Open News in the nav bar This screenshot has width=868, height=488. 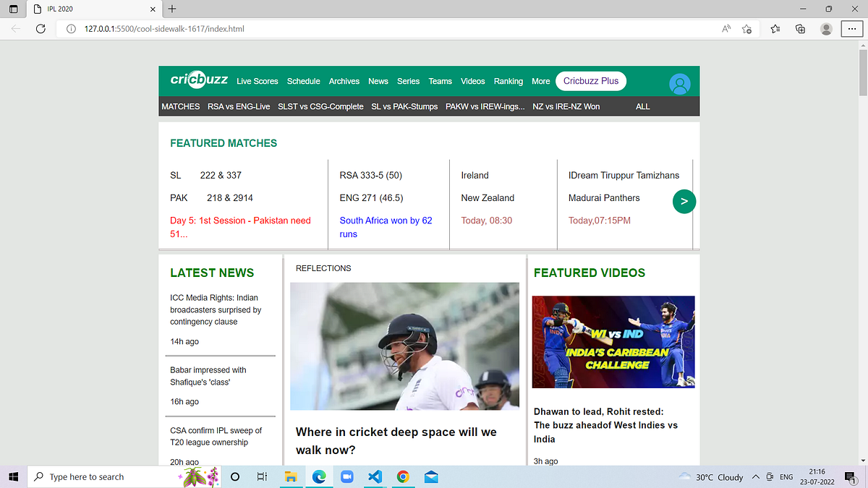click(378, 81)
